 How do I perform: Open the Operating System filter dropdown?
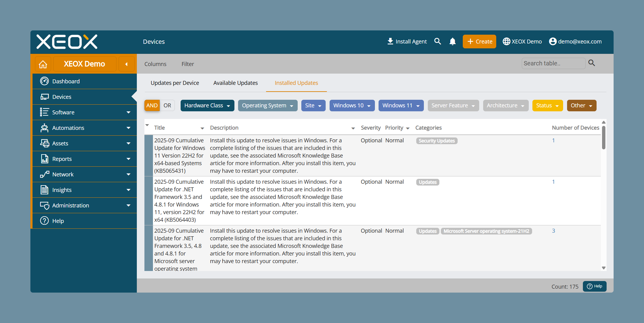point(268,106)
